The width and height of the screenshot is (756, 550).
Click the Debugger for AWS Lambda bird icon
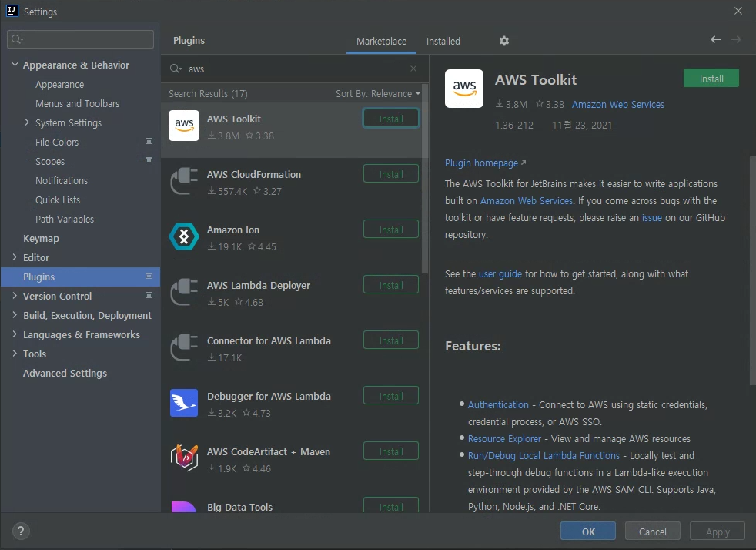coord(184,403)
